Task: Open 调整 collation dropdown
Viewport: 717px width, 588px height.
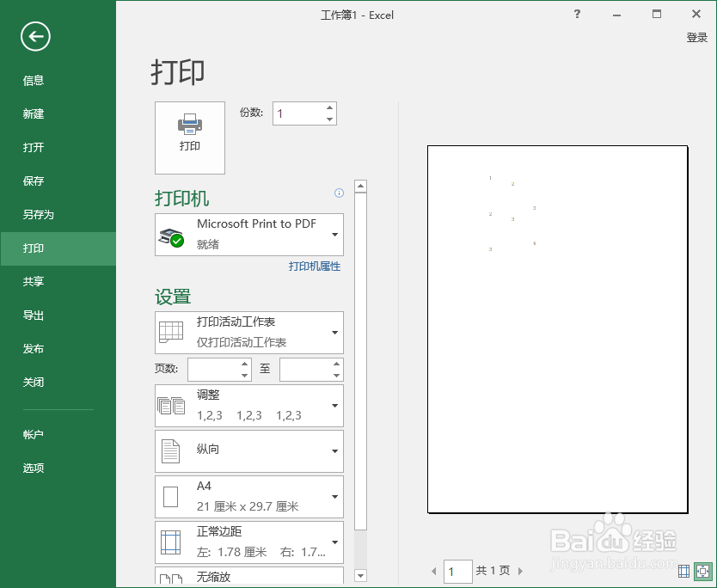Action: [249, 406]
